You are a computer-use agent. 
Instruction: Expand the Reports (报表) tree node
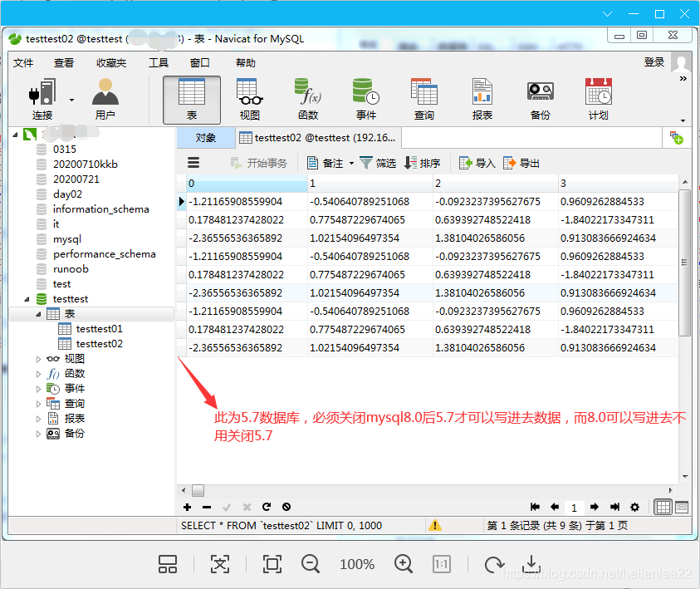(38, 419)
